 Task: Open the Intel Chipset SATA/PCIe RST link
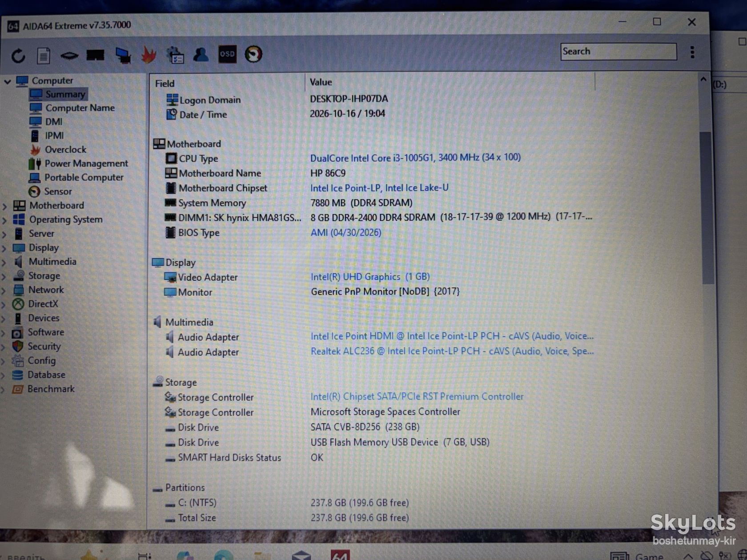click(x=417, y=396)
